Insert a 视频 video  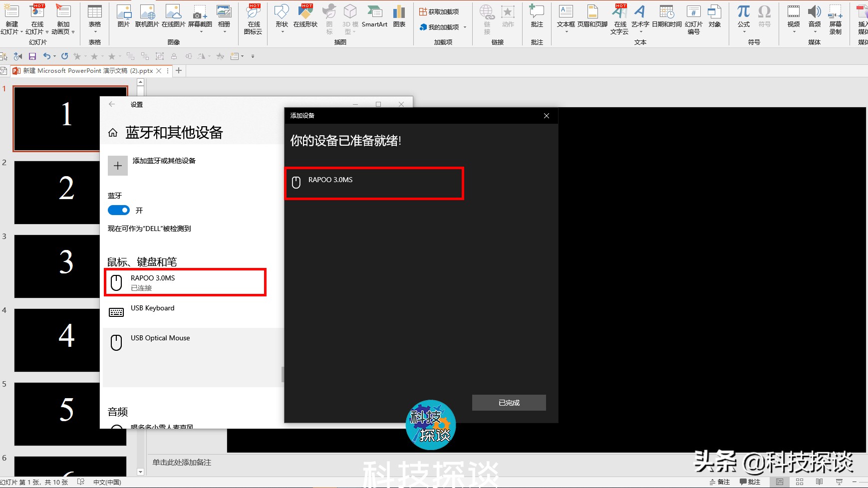pyautogui.click(x=794, y=19)
